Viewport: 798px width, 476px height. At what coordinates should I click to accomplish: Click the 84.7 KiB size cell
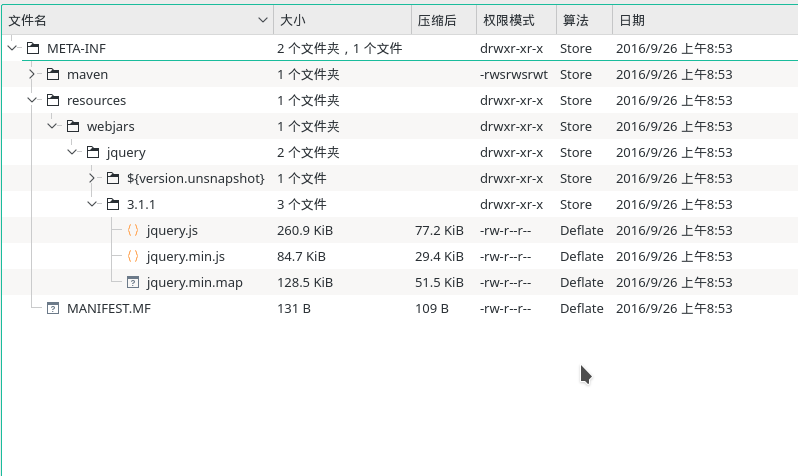(x=301, y=256)
